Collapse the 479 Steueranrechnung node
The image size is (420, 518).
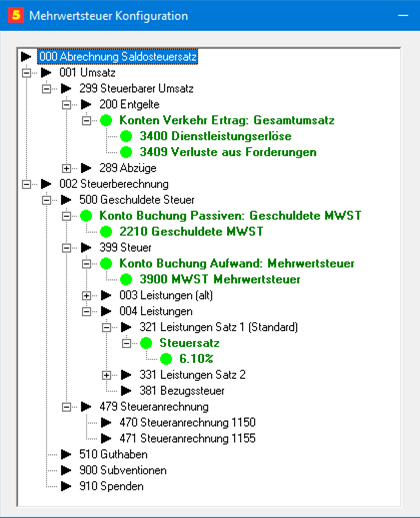66,407
